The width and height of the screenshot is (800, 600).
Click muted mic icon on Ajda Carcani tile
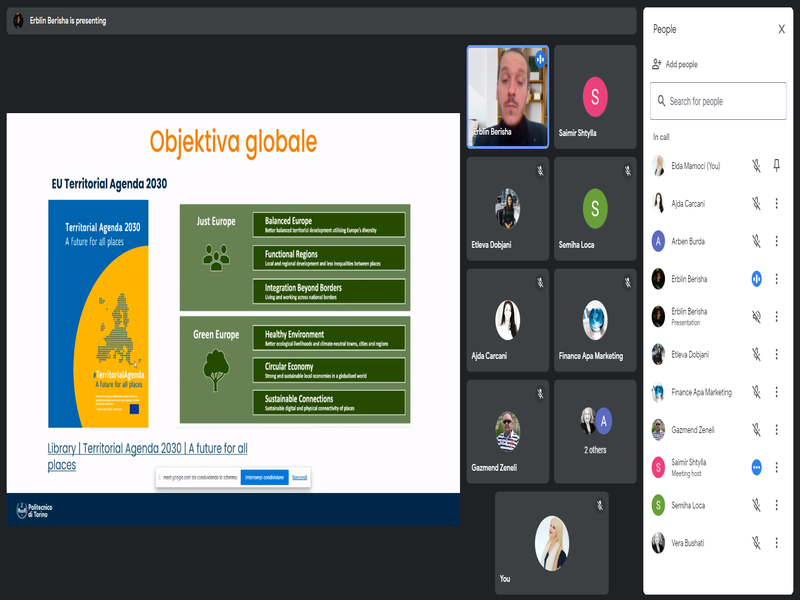pos(540,282)
